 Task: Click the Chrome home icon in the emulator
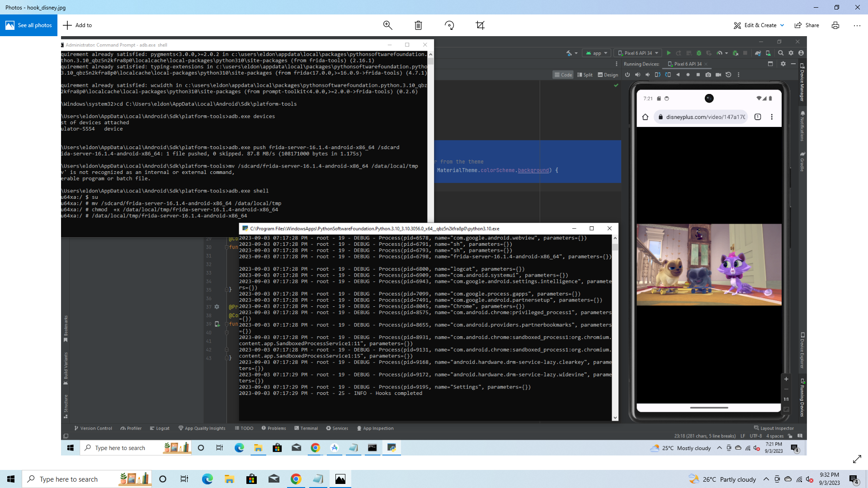click(645, 117)
